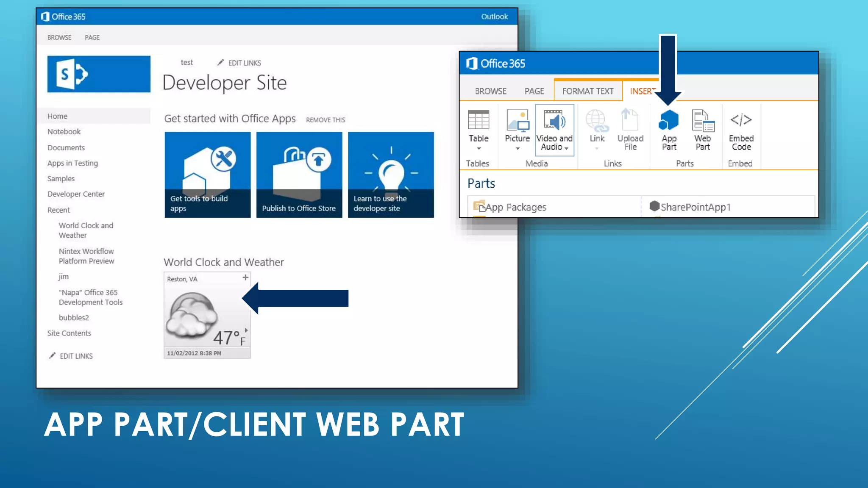Choose Video and Audio in Media group

554,130
